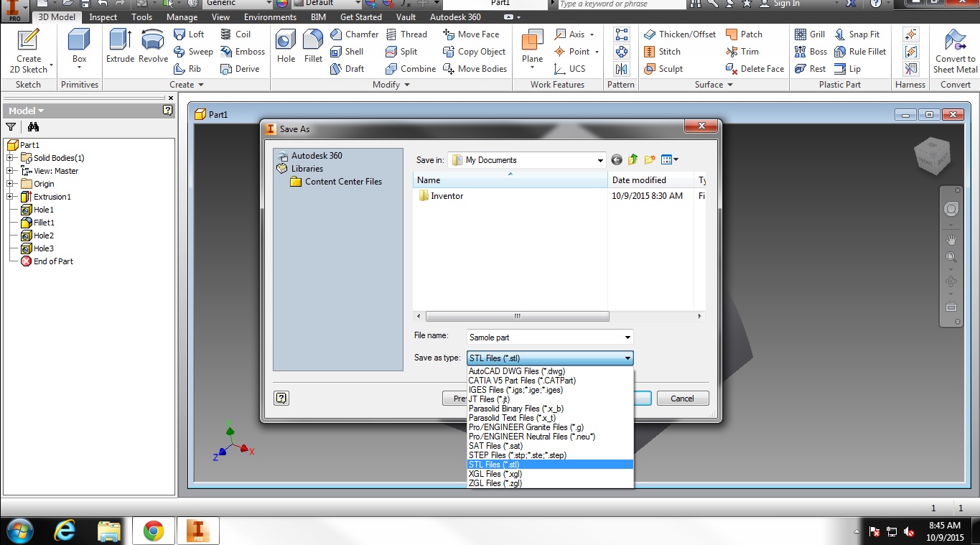Select the Plane work feature
The height and width of the screenshot is (545, 980).
click(532, 49)
